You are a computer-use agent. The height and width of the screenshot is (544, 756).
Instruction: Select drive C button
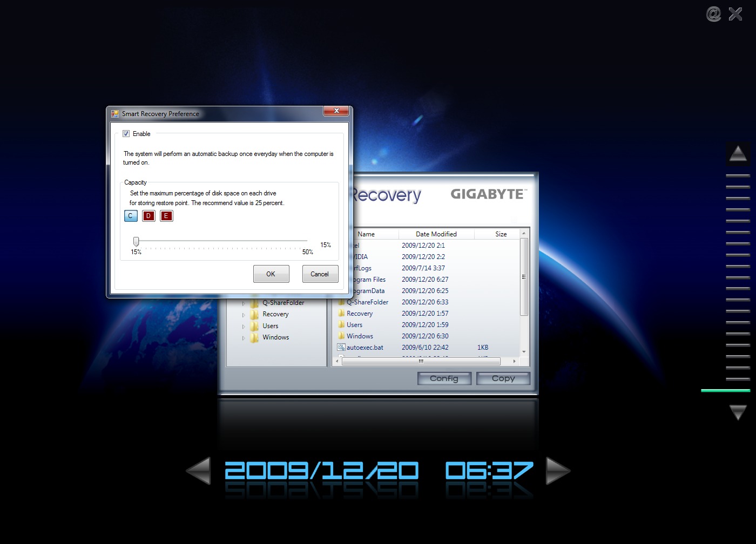coord(131,216)
